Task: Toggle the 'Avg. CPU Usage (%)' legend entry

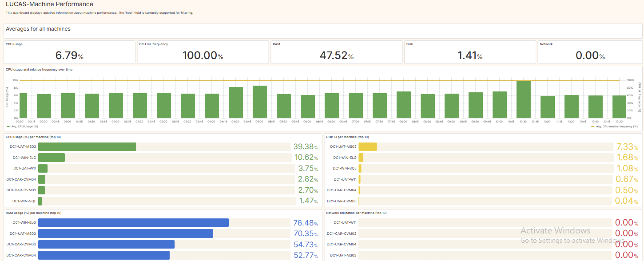Action: (x=22, y=126)
